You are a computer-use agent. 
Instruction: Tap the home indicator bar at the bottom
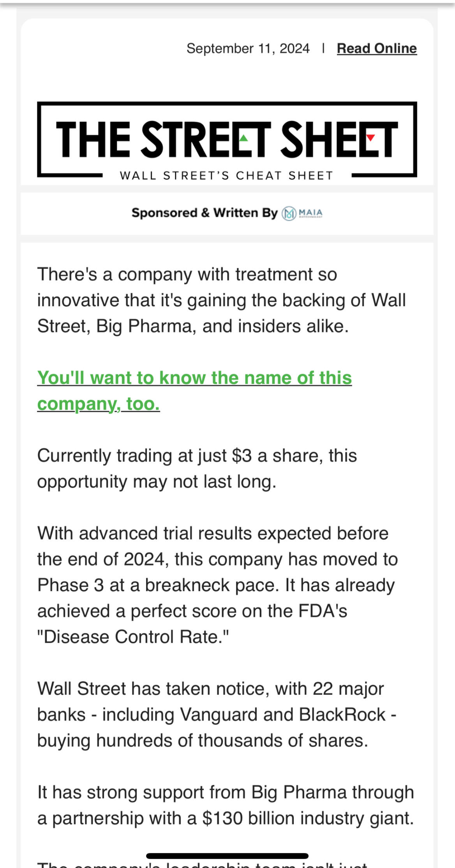(227, 856)
